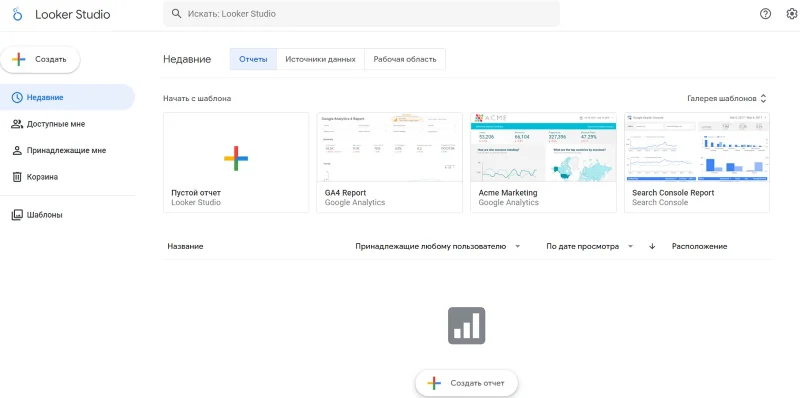This screenshot has height=398, width=800.
Task: Open Принадлежащие мне in the sidebar
Action: pos(67,151)
